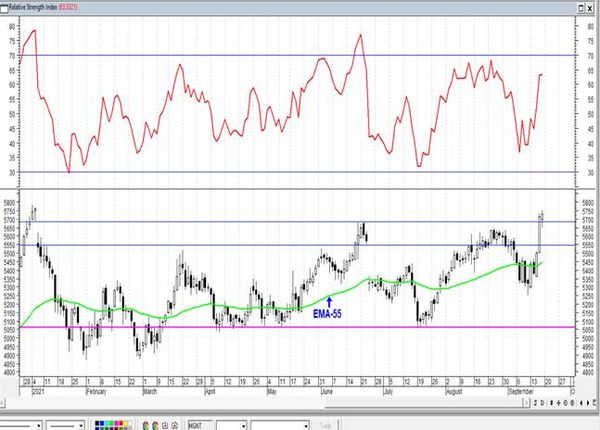Click the MSNT symbol input field
600x430 pixels.
[201, 425]
